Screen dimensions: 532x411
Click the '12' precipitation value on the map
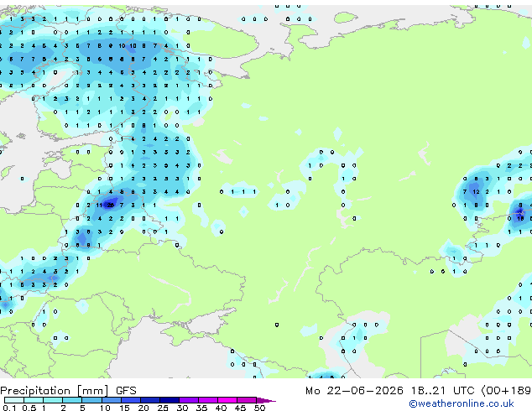click(x=476, y=192)
